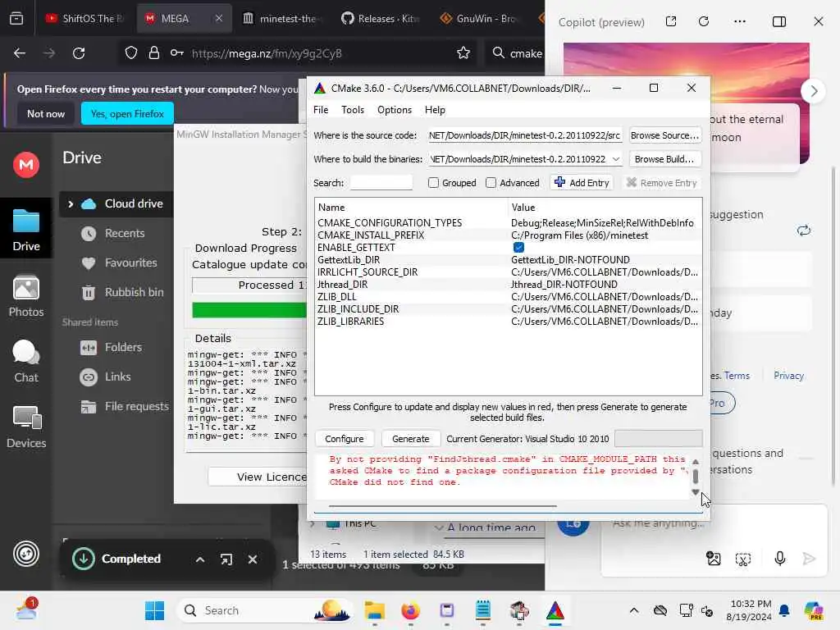
Task: Switch to the GnuWin browser tab
Action: 479,19
